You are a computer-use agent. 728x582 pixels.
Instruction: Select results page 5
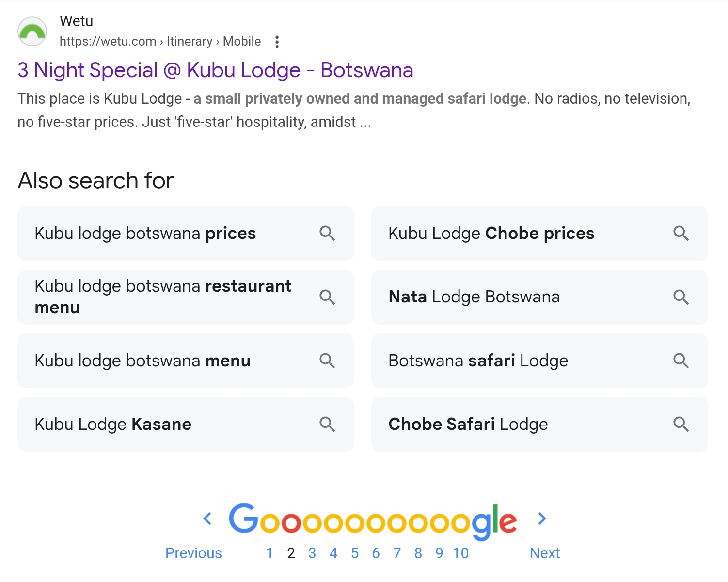(355, 552)
